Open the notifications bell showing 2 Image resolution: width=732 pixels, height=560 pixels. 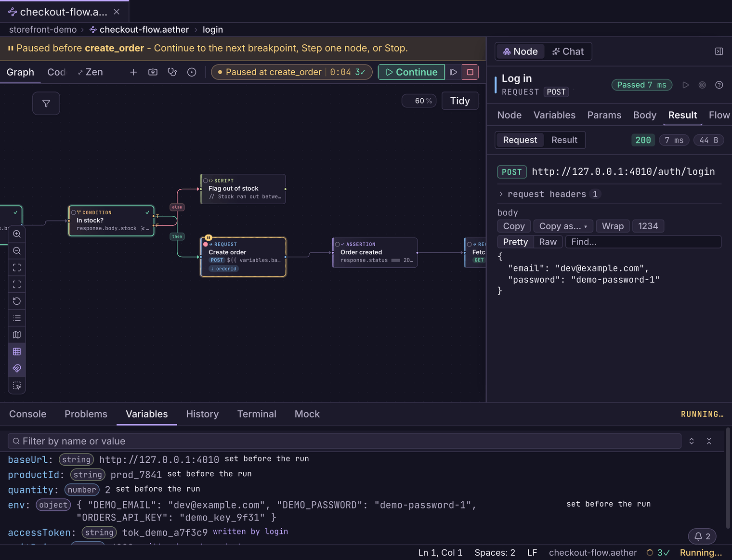[702, 536]
